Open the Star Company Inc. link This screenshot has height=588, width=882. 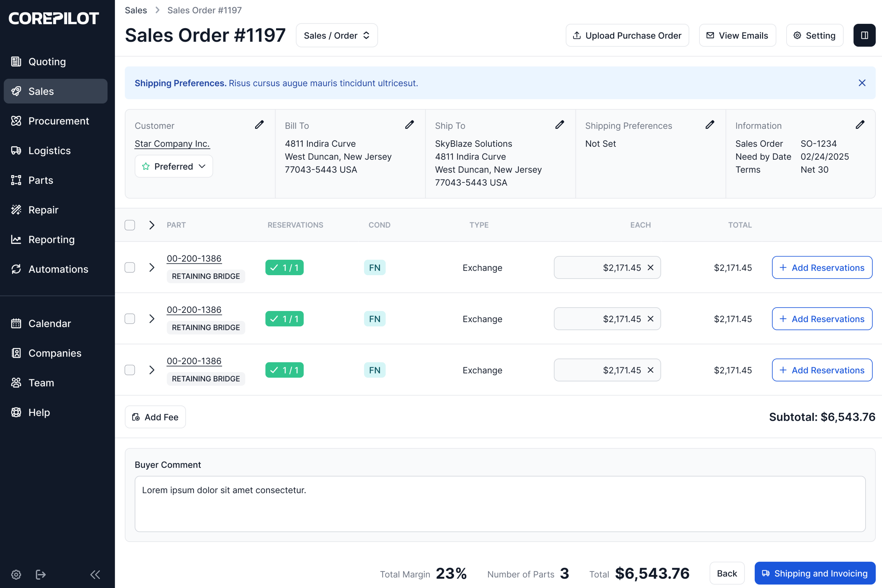click(172, 144)
